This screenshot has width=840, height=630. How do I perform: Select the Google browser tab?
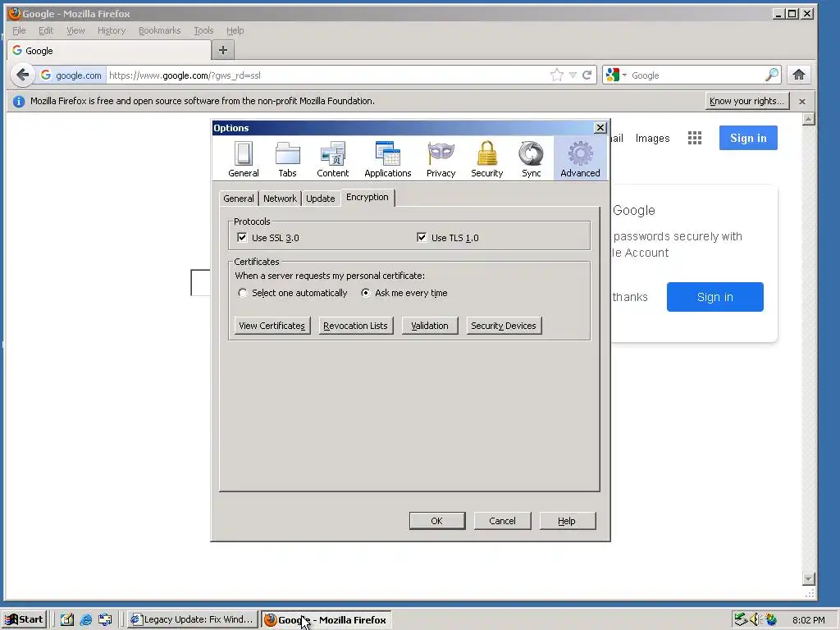pyautogui.click(x=109, y=50)
